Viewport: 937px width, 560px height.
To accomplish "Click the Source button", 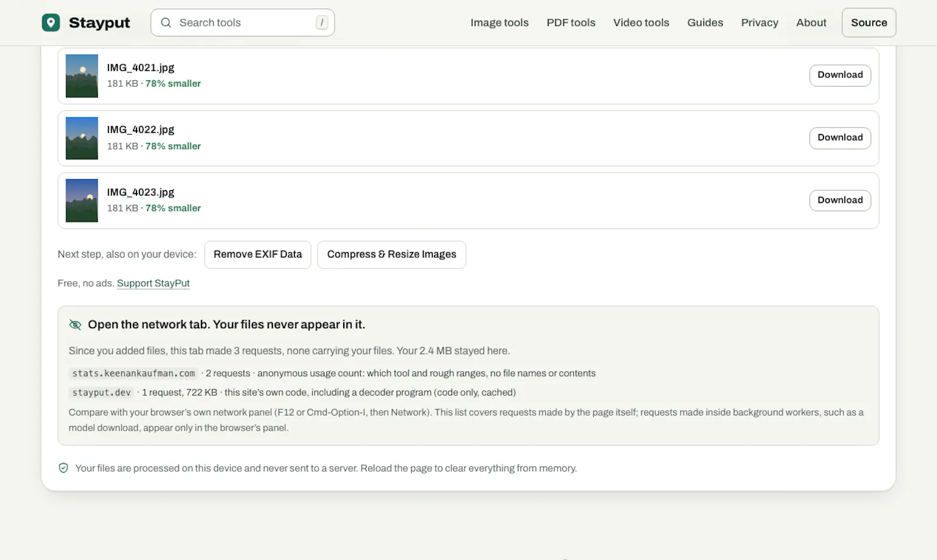I will (869, 22).
